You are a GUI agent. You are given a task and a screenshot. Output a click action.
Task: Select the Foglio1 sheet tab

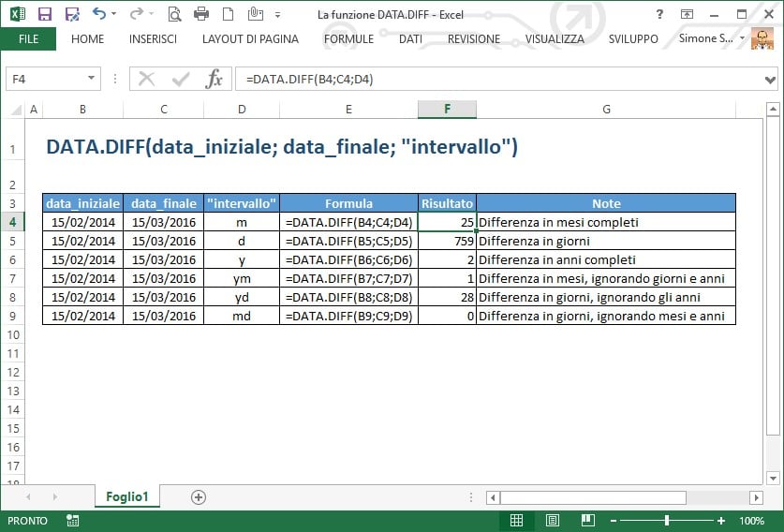point(127,496)
